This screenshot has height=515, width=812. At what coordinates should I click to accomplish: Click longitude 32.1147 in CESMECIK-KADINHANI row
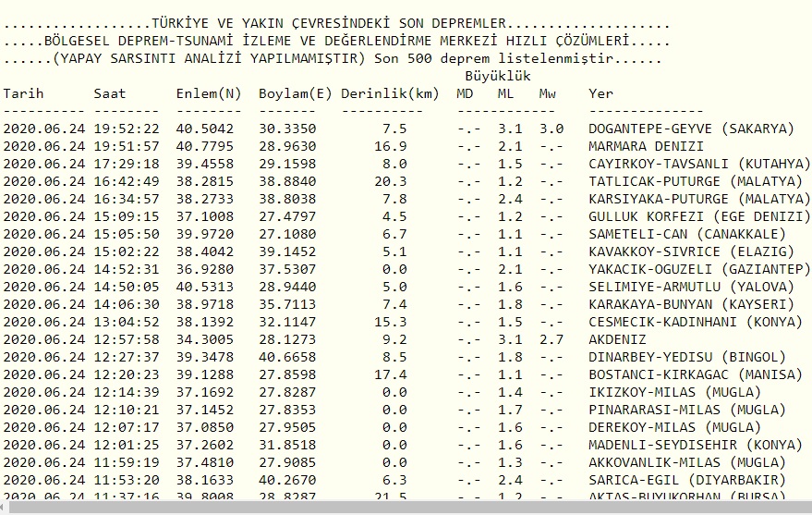(287, 322)
